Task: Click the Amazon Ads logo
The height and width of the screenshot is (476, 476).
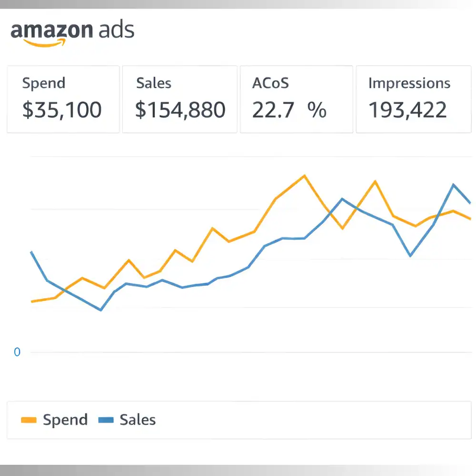Action: (72, 31)
